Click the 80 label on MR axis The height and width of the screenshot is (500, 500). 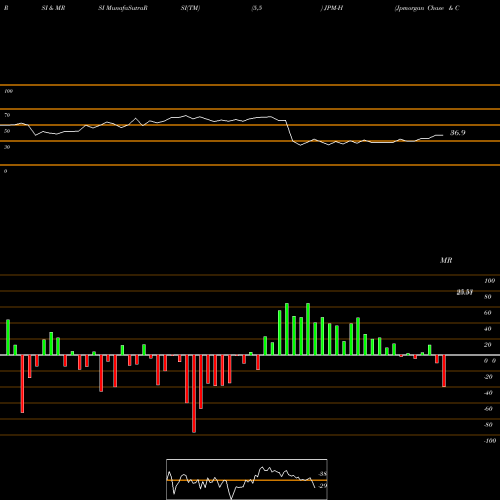488,297
